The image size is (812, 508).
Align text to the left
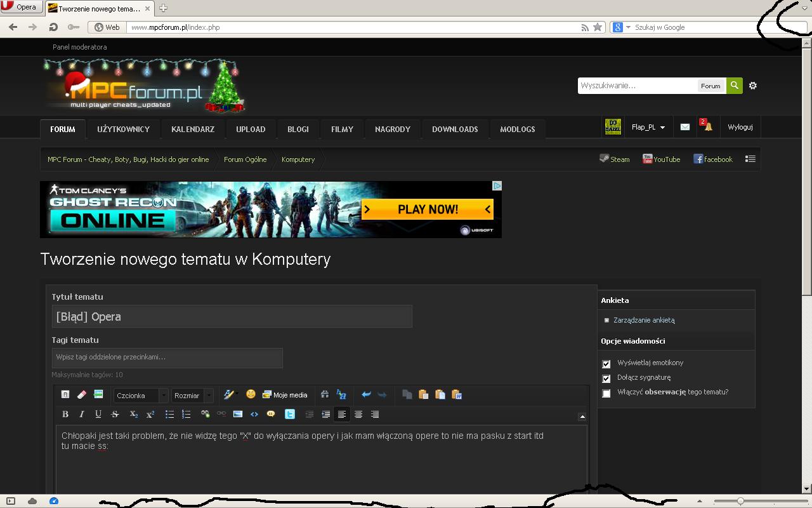[342, 414]
